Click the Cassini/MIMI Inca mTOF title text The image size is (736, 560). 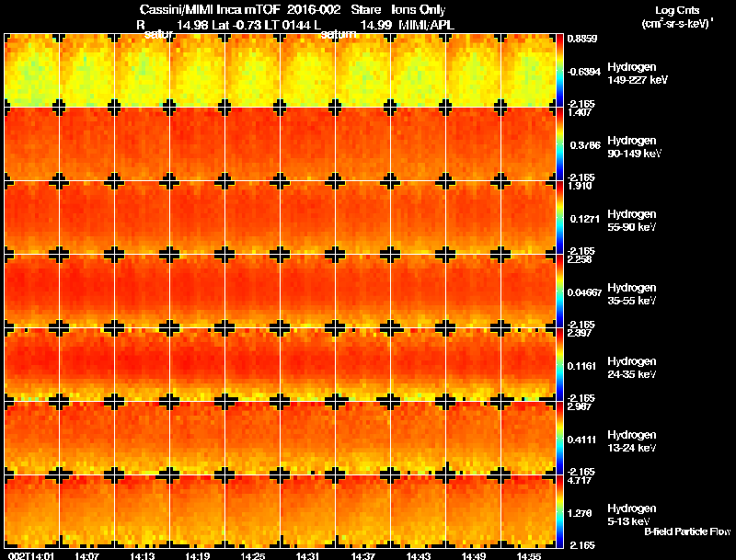click(210, 10)
